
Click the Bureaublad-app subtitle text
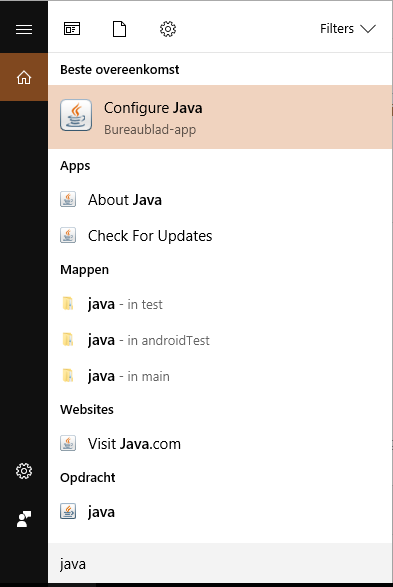[x=150, y=130]
